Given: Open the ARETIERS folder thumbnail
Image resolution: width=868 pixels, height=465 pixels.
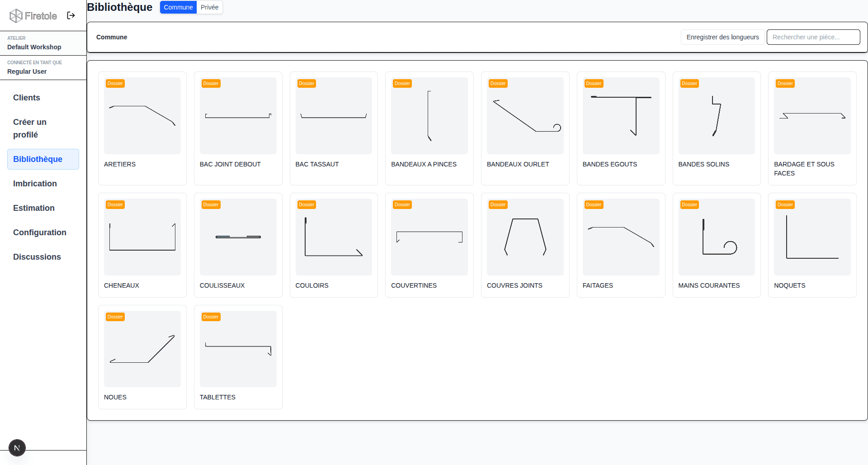Looking at the screenshot, I should [x=142, y=116].
